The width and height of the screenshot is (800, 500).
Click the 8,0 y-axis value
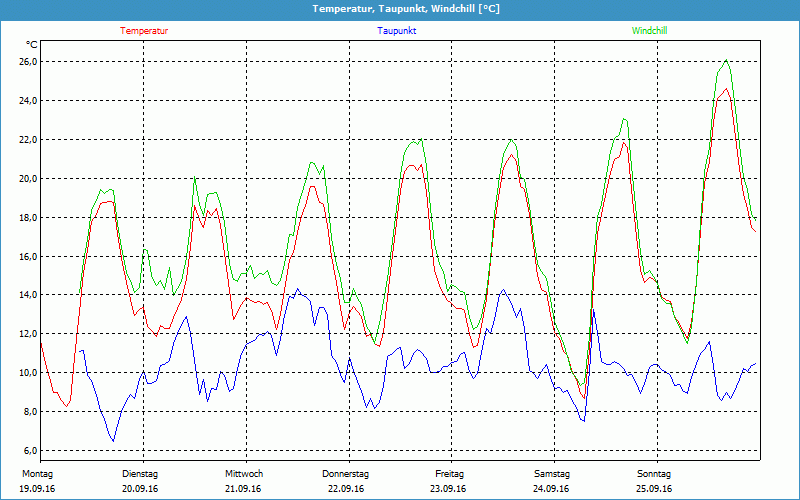(30, 411)
